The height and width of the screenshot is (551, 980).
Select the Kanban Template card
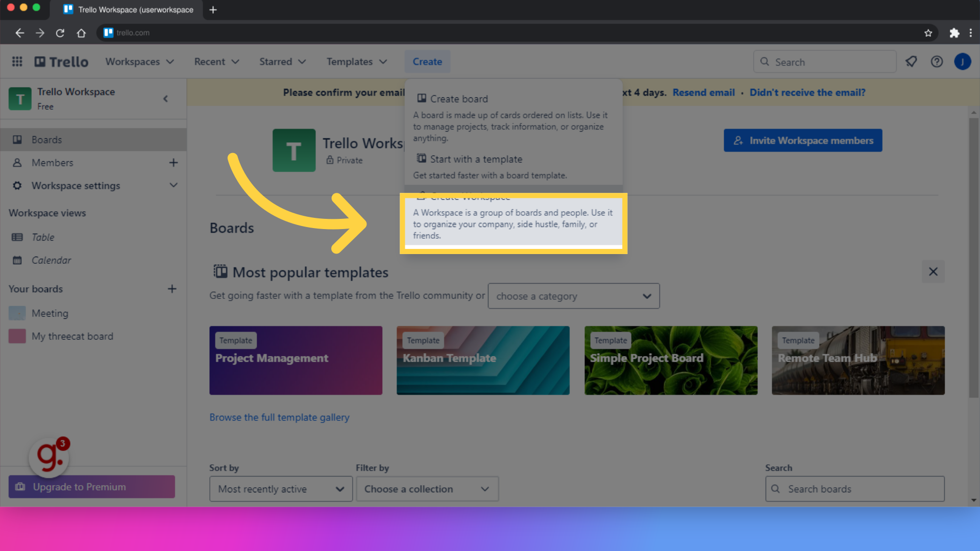[x=482, y=360]
